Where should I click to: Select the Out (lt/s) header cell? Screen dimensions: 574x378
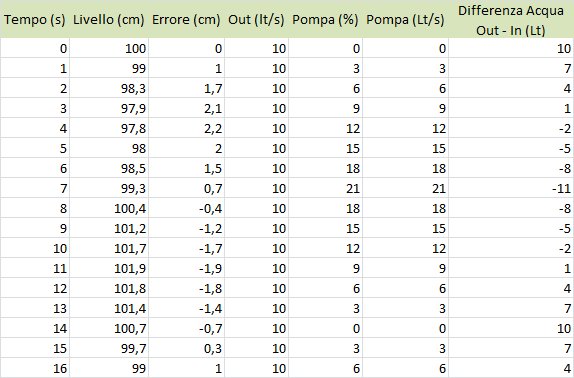click(256, 19)
